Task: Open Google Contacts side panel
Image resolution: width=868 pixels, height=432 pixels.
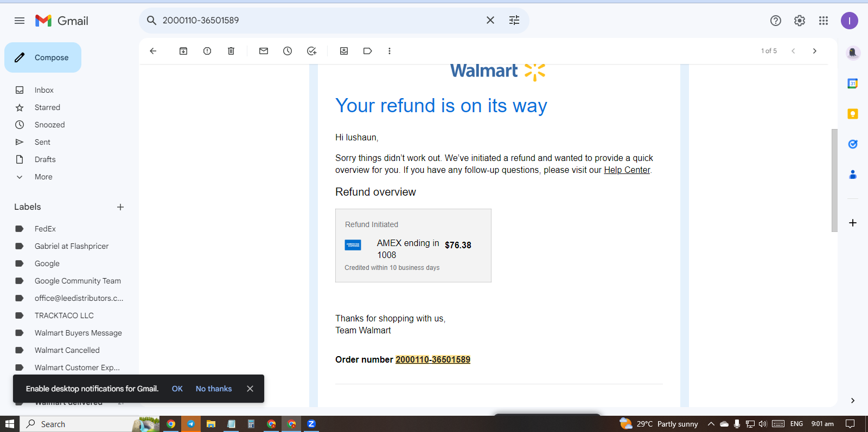Action: tap(853, 175)
